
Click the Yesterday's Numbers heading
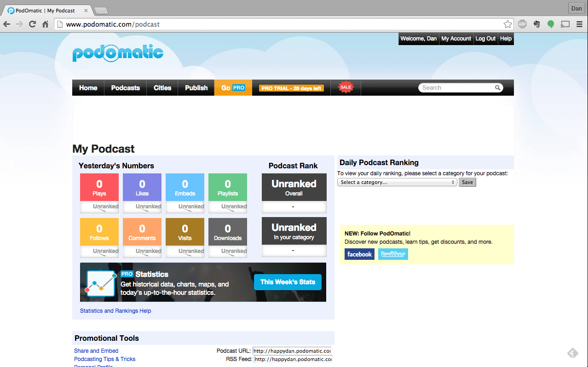click(x=116, y=166)
